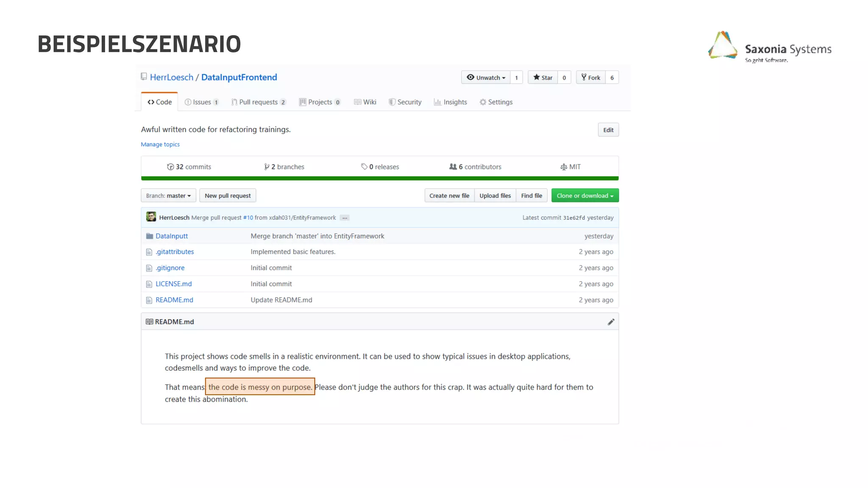Click the repository book icon next to HerrLoesch
868x488 pixels.
(x=144, y=77)
